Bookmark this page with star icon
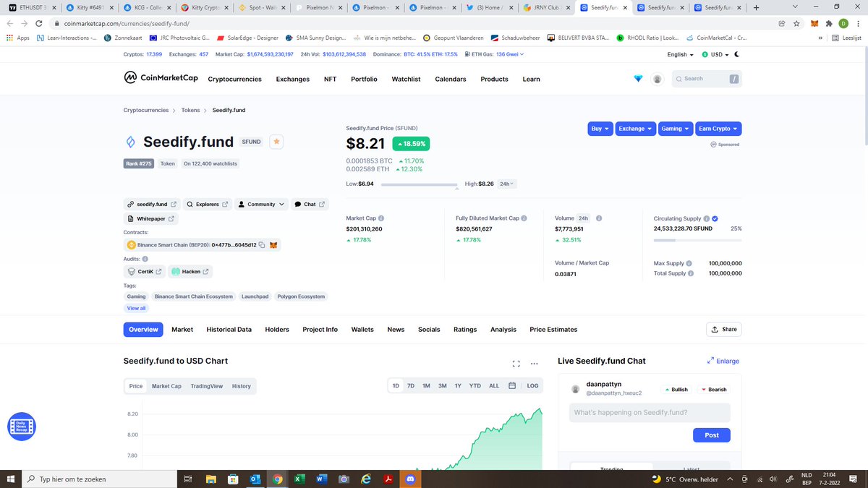This screenshot has height=488, width=868. (796, 23)
